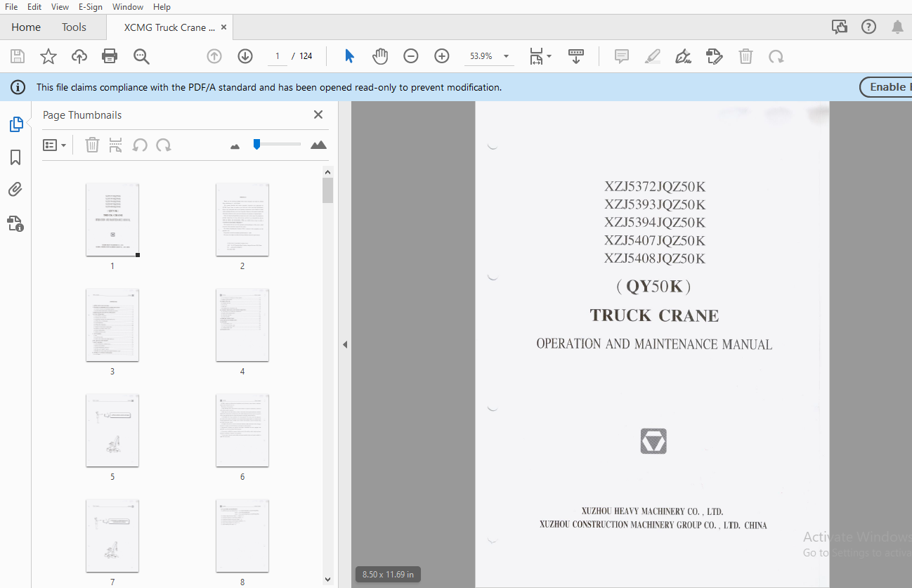Open the File menu
The height and width of the screenshot is (588, 912).
pos(11,6)
